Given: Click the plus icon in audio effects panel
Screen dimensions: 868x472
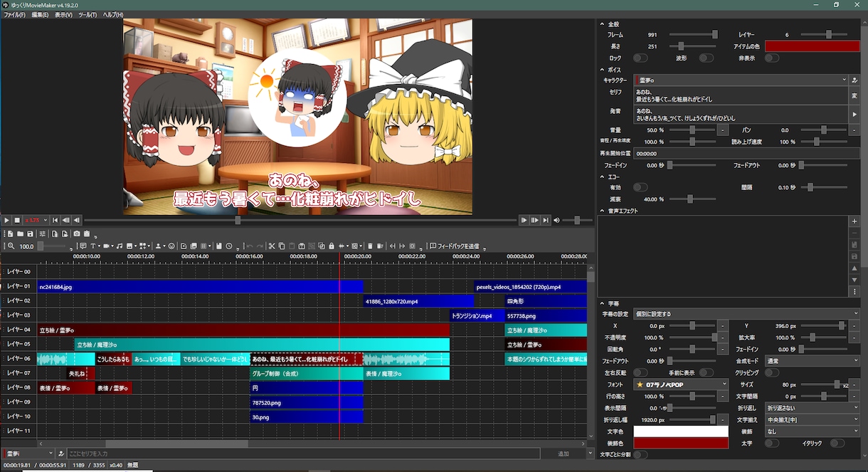Looking at the screenshot, I should [854, 221].
